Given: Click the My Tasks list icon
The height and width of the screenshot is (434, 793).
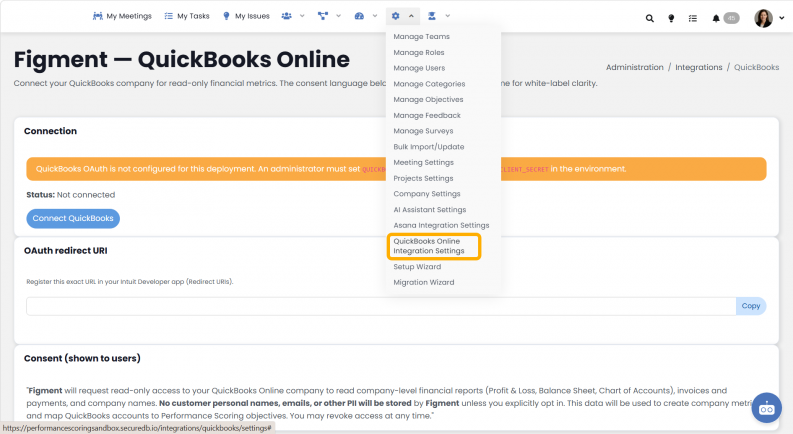Looking at the screenshot, I should pyautogui.click(x=168, y=16).
